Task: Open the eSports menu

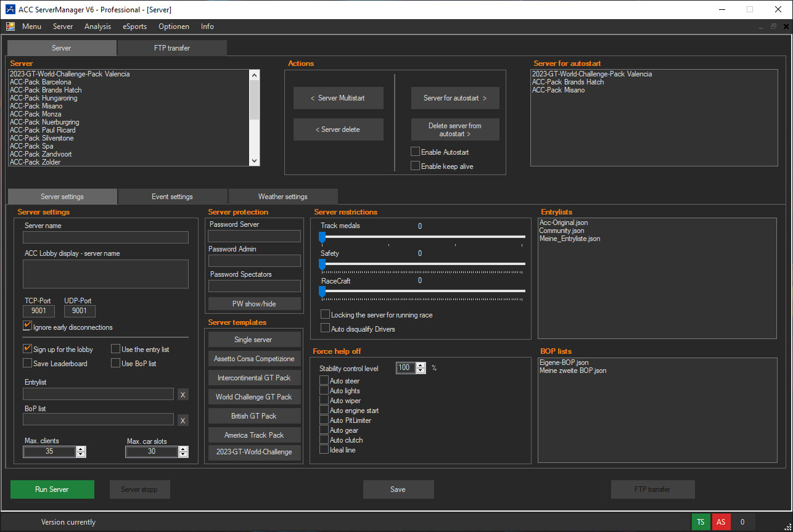Action: tap(134, 27)
